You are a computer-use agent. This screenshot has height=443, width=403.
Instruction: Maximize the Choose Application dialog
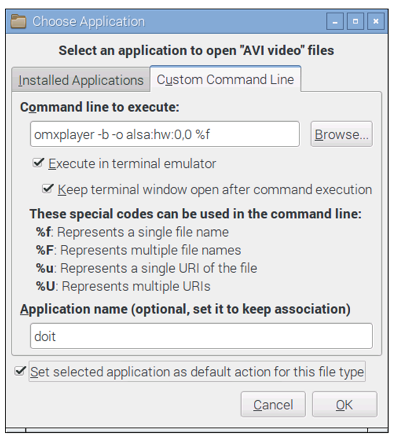355,22
